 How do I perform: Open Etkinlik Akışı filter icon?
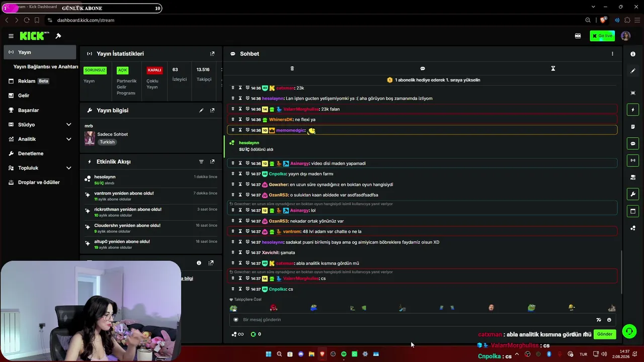point(201,162)
